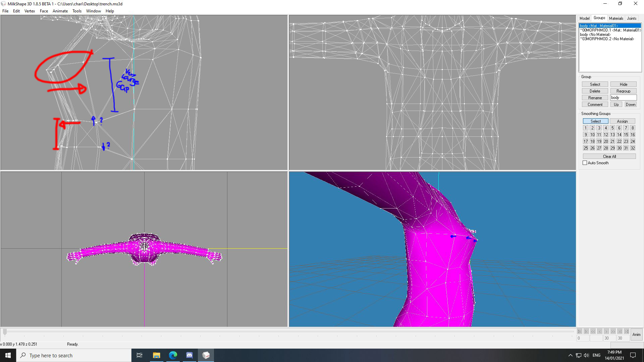The width and height of the screenshot is (644, 362).
Task: Open Task View from taskbar
Action: pos(140,355)
